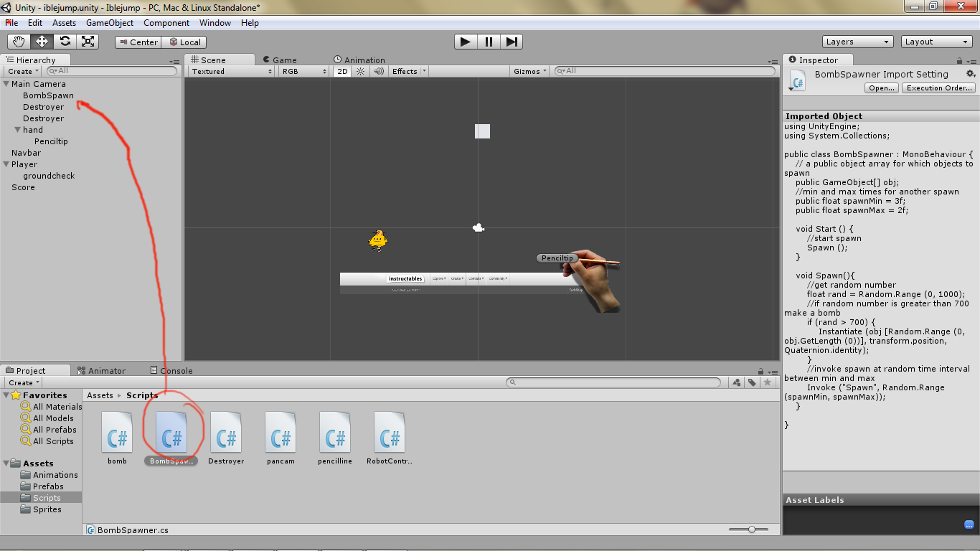Select BombSpawn in the Hierarchy

point(48,95)
